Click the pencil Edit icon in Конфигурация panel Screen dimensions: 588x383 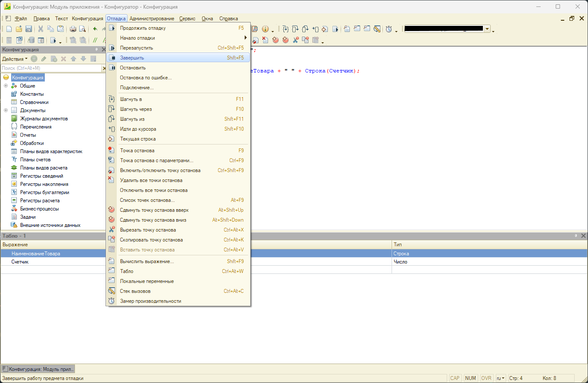(44, 59)
